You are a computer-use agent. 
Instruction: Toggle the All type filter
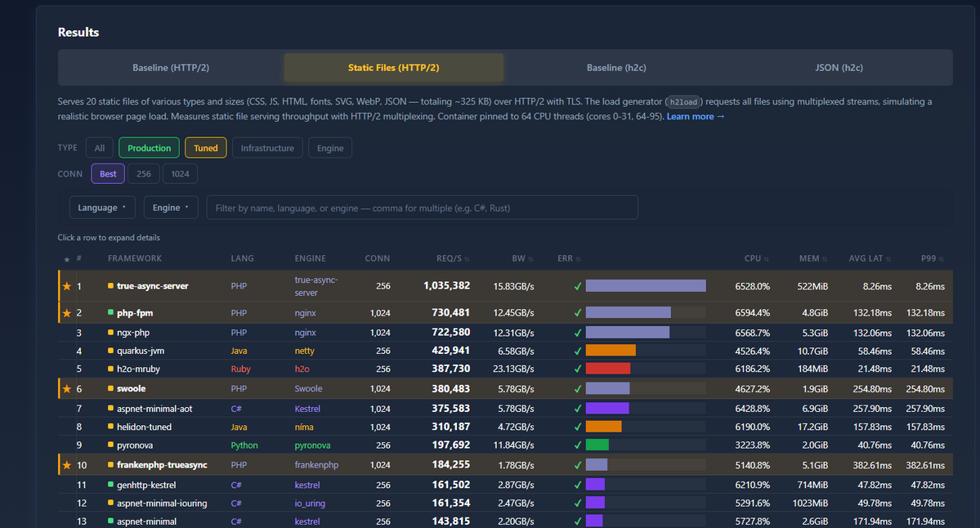(100, 148)
